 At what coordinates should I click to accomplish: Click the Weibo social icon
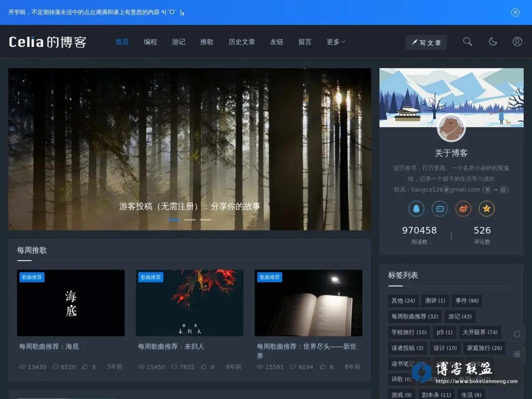click(463, 209)
